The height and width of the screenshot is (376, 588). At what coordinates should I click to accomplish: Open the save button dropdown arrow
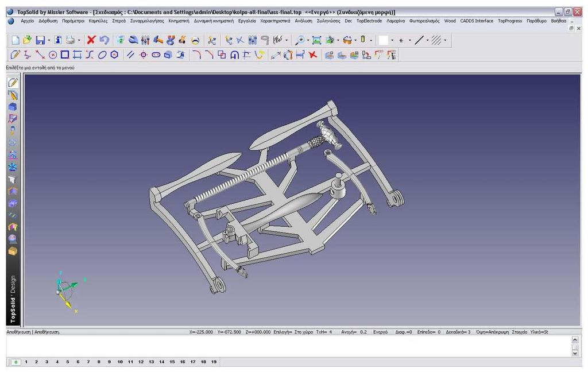[x=49, y=40]
